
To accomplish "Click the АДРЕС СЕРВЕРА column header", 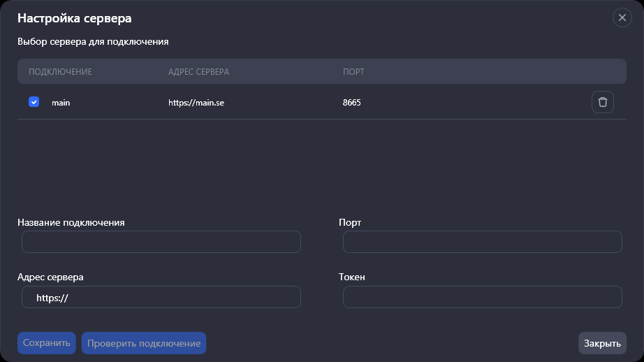I will pos(198,72).
